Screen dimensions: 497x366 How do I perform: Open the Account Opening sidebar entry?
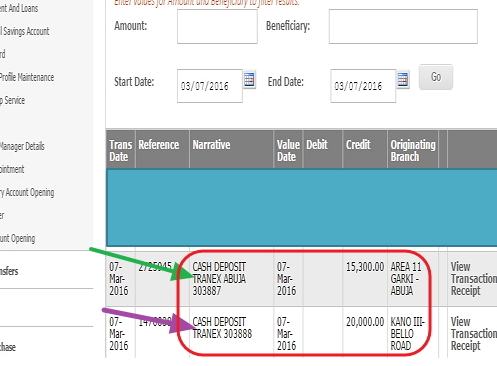(27, 193)
